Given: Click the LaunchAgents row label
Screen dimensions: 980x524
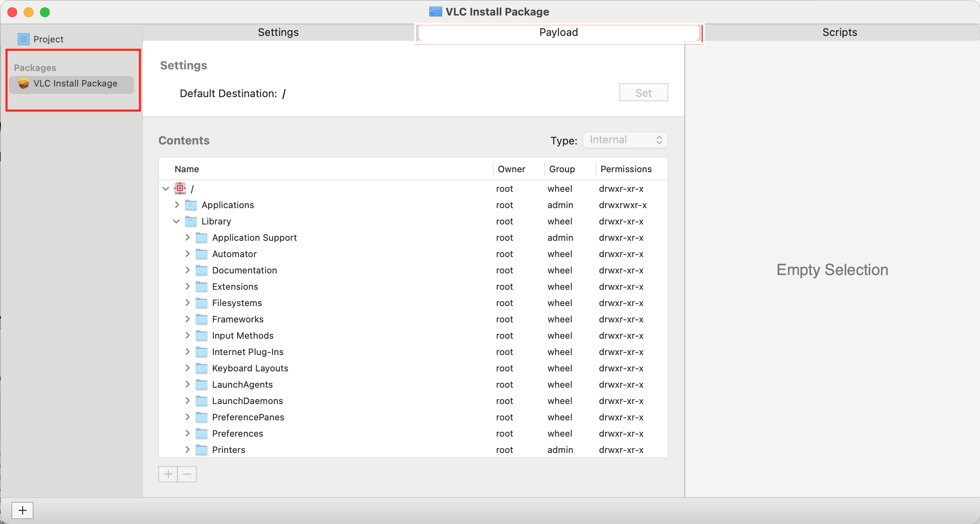Looking at the screenshot, I should point(242,384).
